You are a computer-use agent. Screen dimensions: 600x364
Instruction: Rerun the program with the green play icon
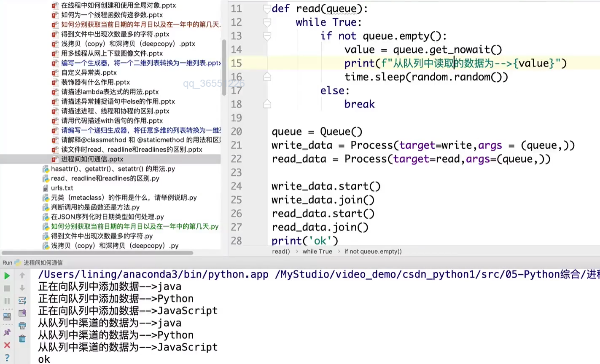coord(7,276)
